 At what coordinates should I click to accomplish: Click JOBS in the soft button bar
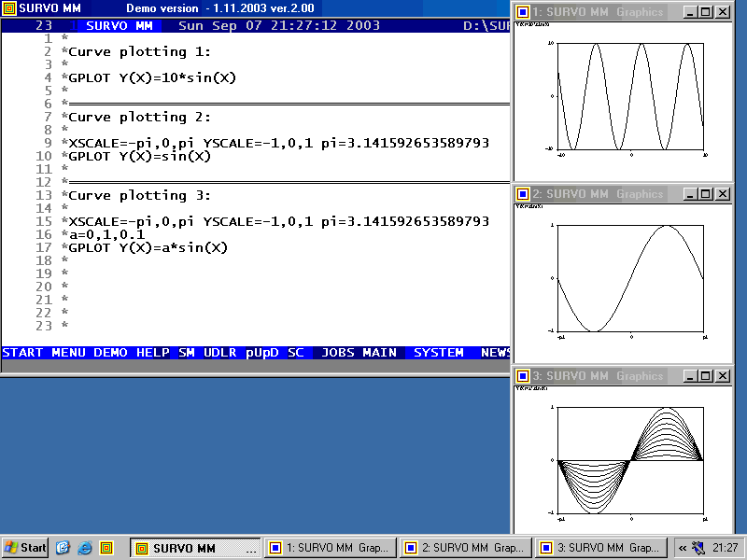click(x=338, y=353)
